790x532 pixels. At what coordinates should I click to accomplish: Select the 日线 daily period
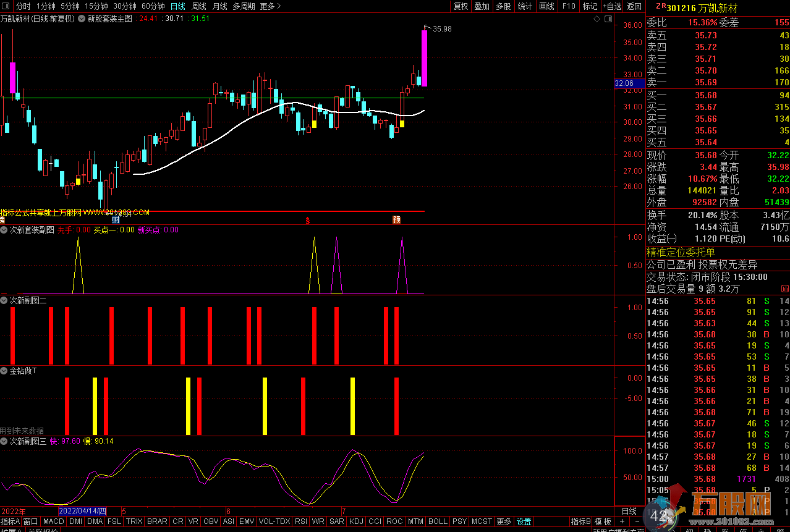(178, 6)
